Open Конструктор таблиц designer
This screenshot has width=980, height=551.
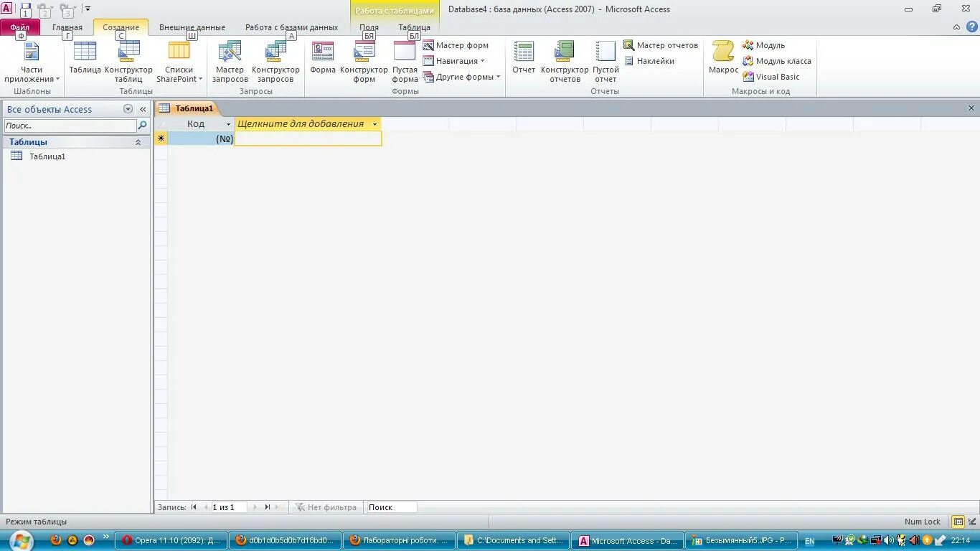pyautogui.click(x=129, y=62)
